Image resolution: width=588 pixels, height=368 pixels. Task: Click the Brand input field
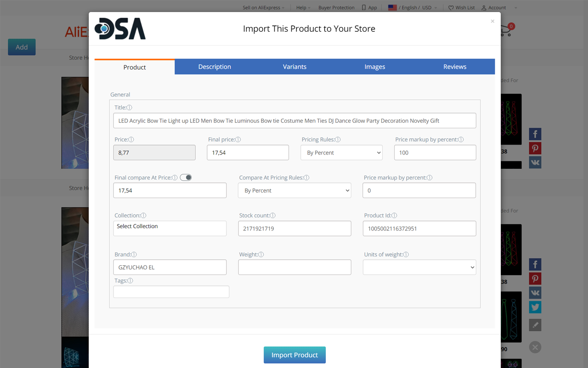click(170, 267)
